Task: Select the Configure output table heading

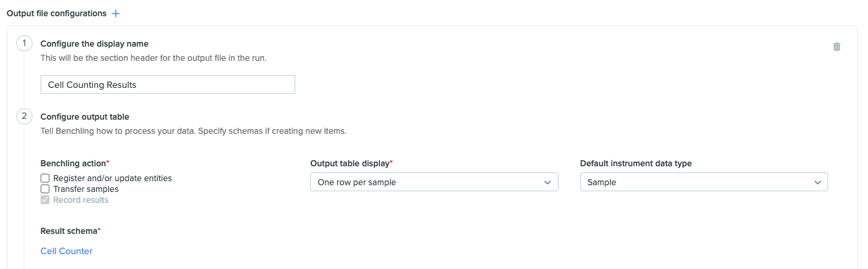Action: pyautogui.click(x=85, y=117)
